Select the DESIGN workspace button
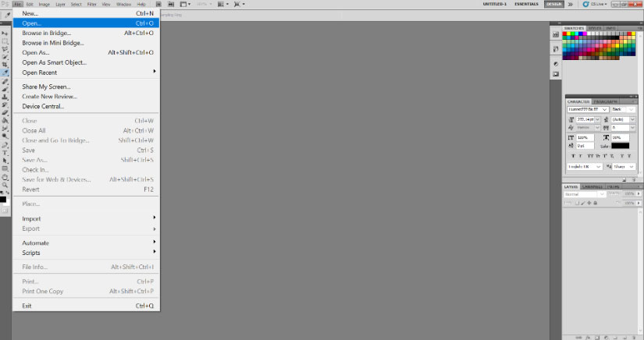This screenshot has width=644, height=340. click(553, 4)
